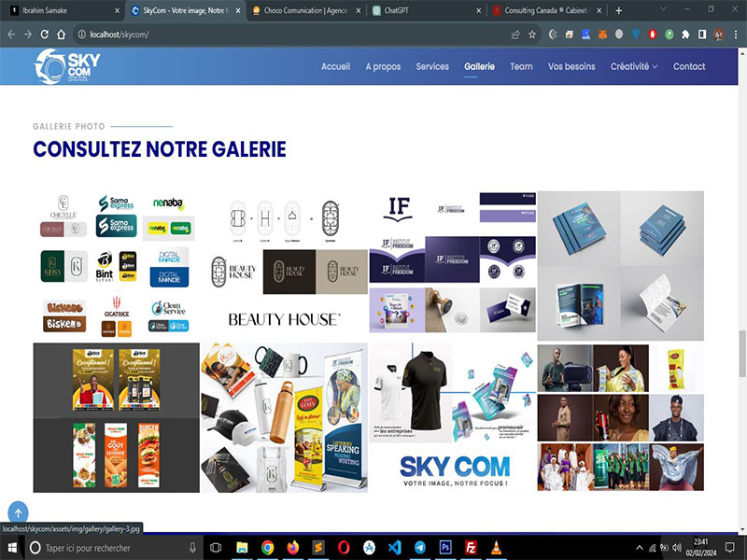Launch Firefox from the taskbar
The image size is (747, 560).
click(293, 548)
